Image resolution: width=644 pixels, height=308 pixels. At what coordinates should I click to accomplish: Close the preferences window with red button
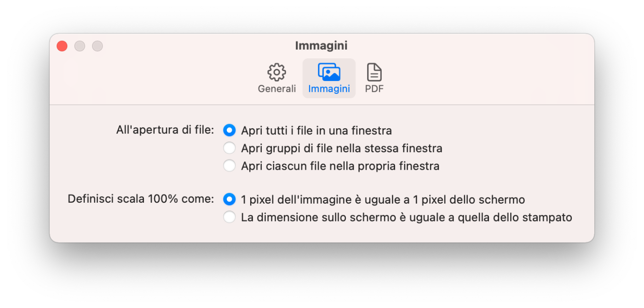pos(62,46)
